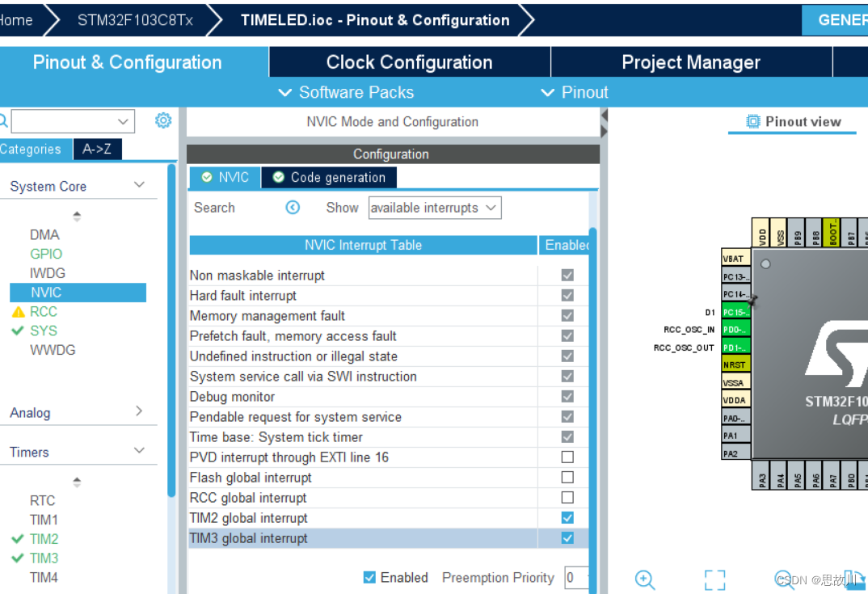Click the green check icon next to TIM2
This screenshot has width=868, height=594.
[18, 539]
